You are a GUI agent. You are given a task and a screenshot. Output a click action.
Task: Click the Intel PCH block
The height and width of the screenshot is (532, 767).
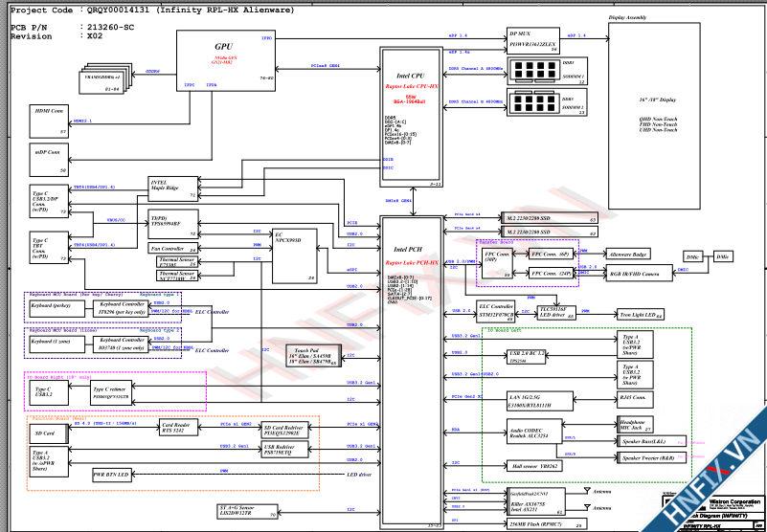click(x=411, y=371)
